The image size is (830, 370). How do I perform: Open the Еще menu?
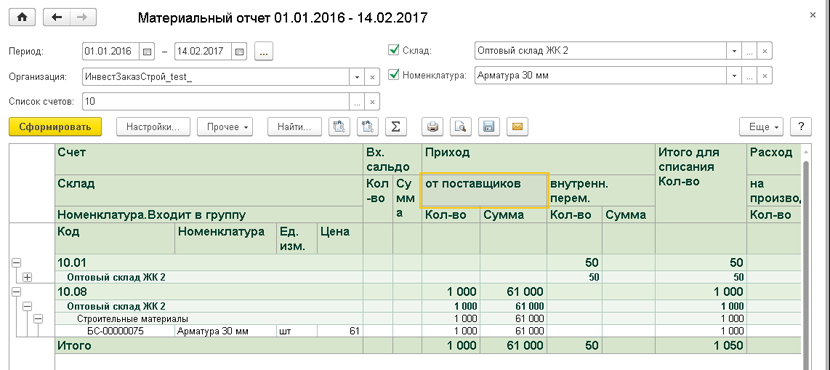(762, 127)
